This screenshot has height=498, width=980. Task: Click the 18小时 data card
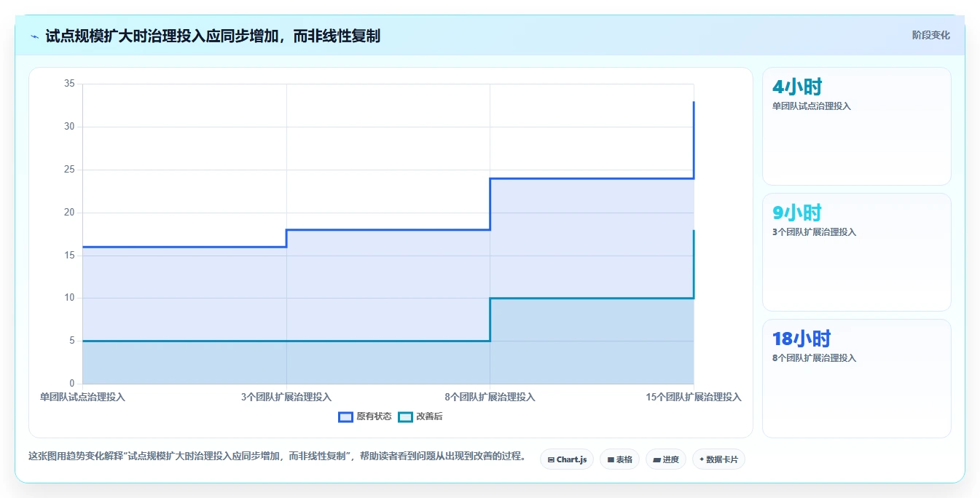click(x=856, y=379)
